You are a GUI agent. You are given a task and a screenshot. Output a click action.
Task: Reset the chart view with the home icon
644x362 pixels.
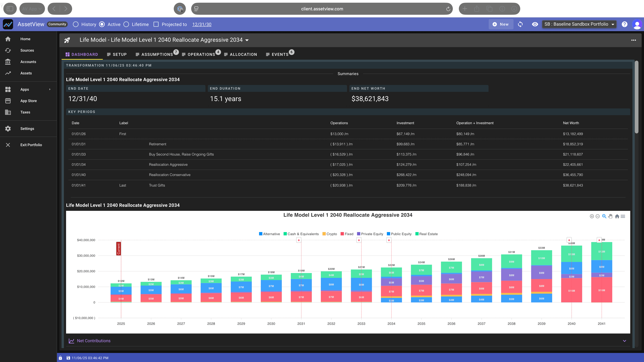pyautogui.click(x=617, y=216)
